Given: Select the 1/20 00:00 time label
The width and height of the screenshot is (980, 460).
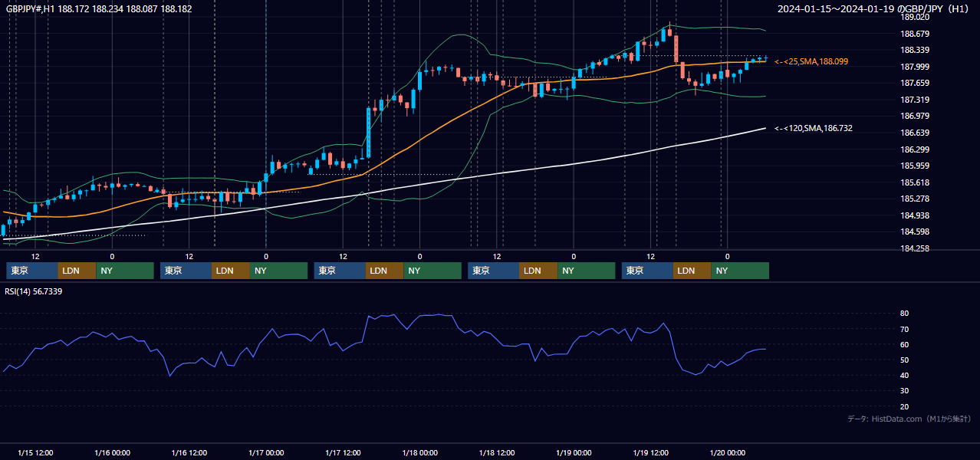Looking at the screenshot, I should (728, 453).
